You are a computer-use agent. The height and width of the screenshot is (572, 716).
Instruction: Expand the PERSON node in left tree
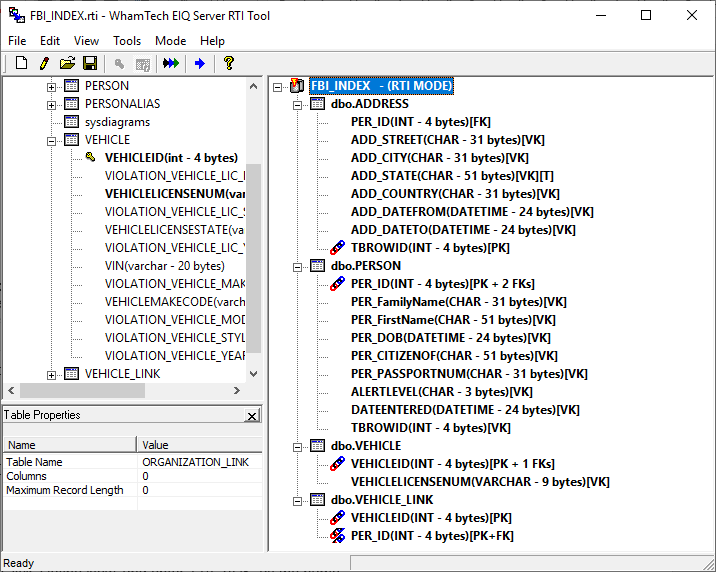click(x=52, y=87)
